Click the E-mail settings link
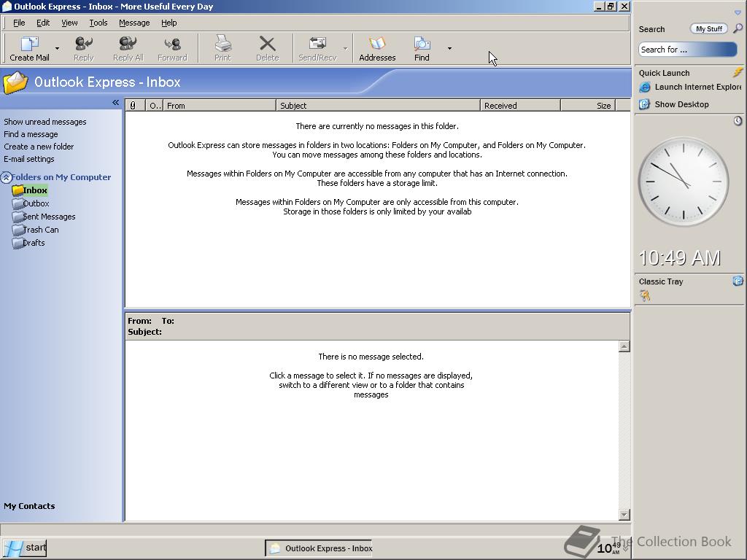 (x=29, y=159)
